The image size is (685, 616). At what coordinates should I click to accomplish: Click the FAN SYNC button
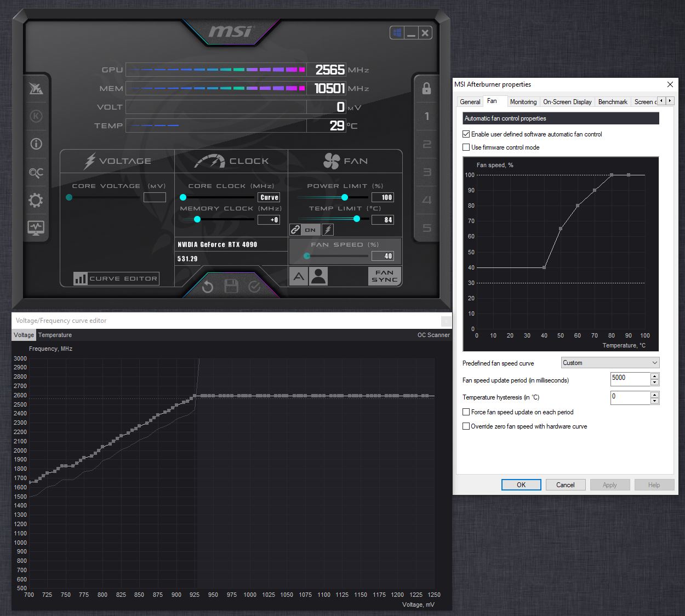pos(385,276)
